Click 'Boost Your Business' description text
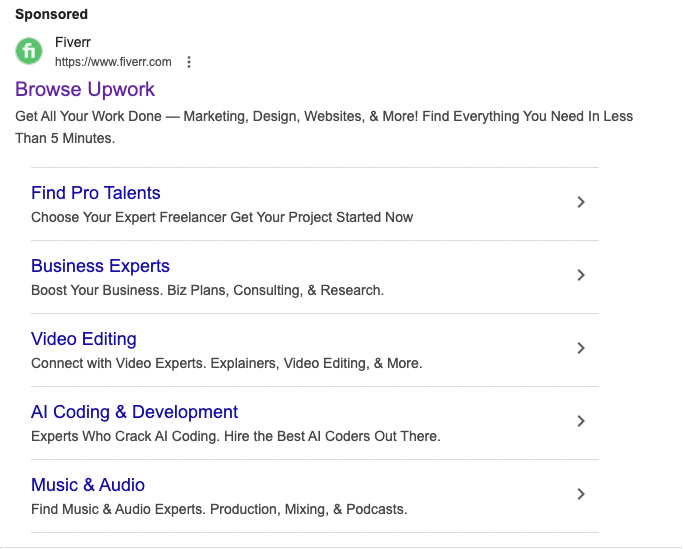This screenshot has height=549, width=684. tap(207, 290)
